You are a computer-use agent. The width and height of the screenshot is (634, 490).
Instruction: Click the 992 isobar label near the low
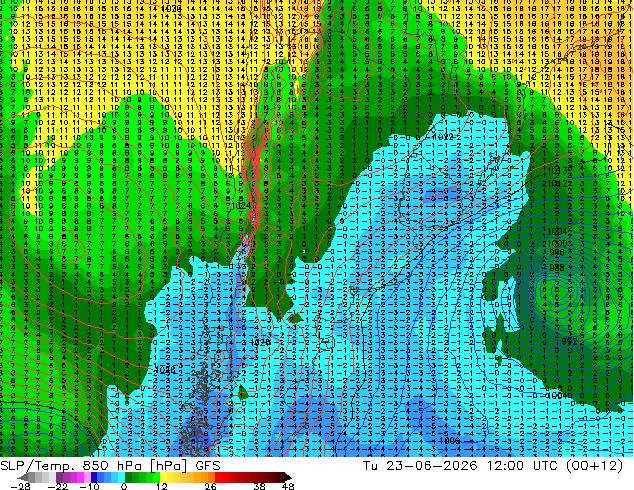pos(570,342)
